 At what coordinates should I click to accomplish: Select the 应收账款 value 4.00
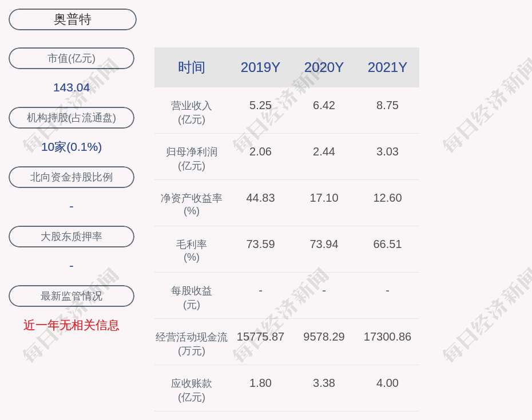(x=387, y=383)
